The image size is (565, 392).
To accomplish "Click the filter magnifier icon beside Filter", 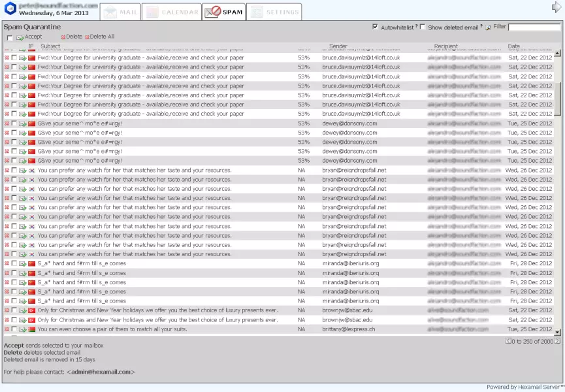I will tap(488, 27).
